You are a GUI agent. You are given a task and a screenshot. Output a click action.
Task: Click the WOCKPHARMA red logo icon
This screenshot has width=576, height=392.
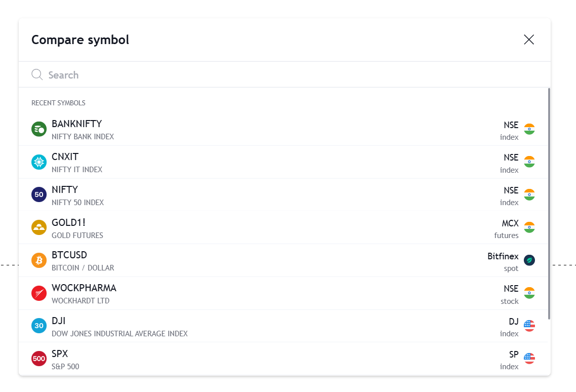point(39,293)
